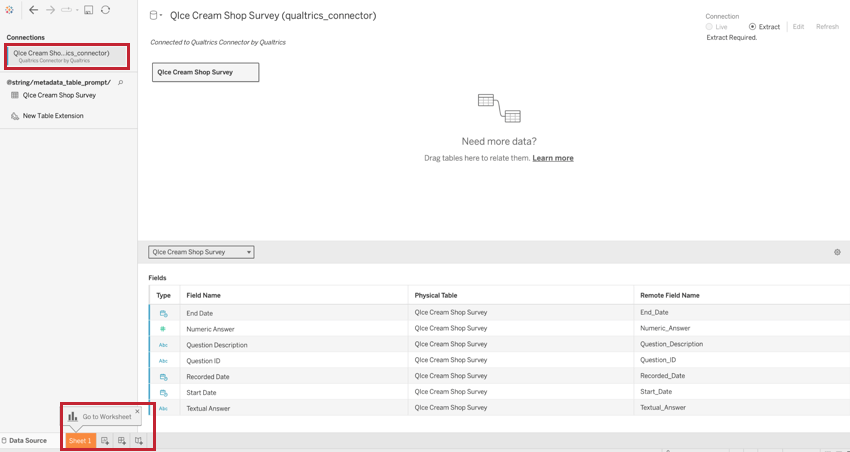850x452 pixels.
Task: Click the replay animation toolbar icon
Action: point(67,10)
